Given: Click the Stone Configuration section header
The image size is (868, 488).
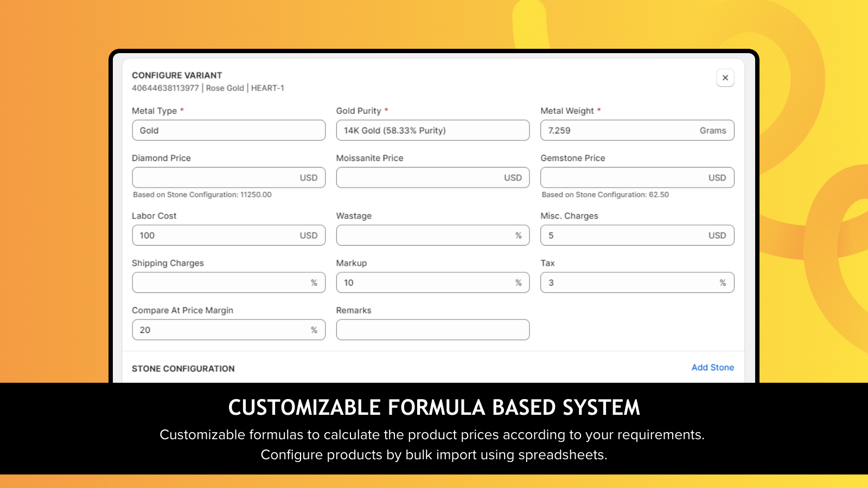Looking at the screenshot, I should (x=183, y=369).
